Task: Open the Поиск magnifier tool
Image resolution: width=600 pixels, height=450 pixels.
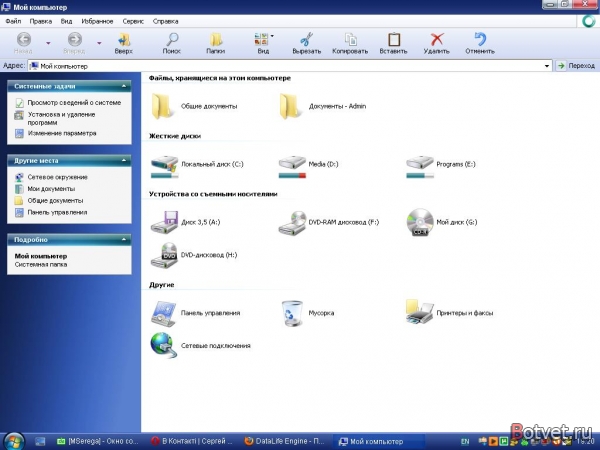Action: pos(172,39)
